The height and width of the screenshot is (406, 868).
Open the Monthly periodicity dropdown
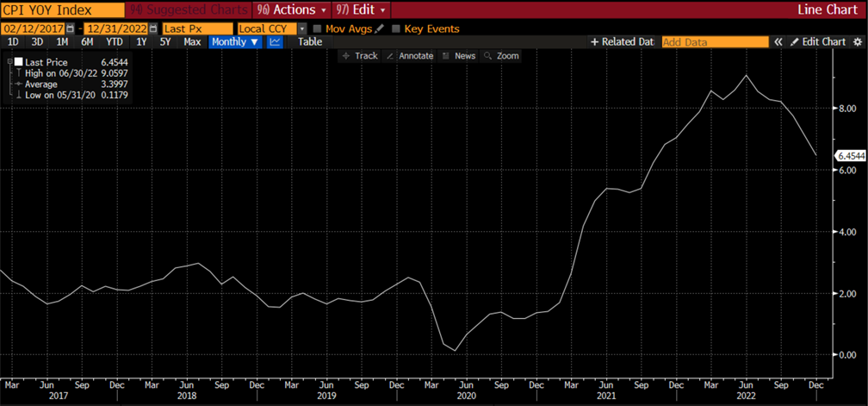[235, 41]
